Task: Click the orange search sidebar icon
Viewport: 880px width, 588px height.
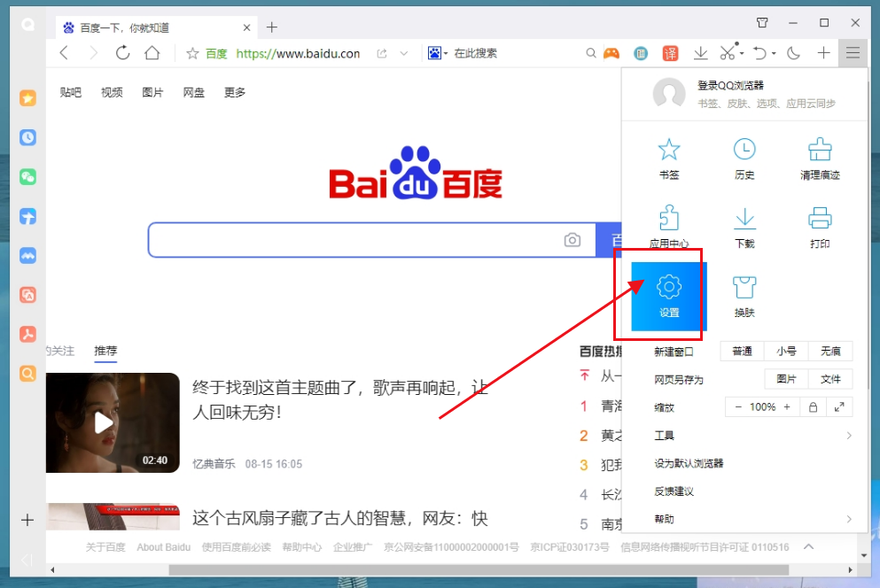Action: tap(27, 374)
